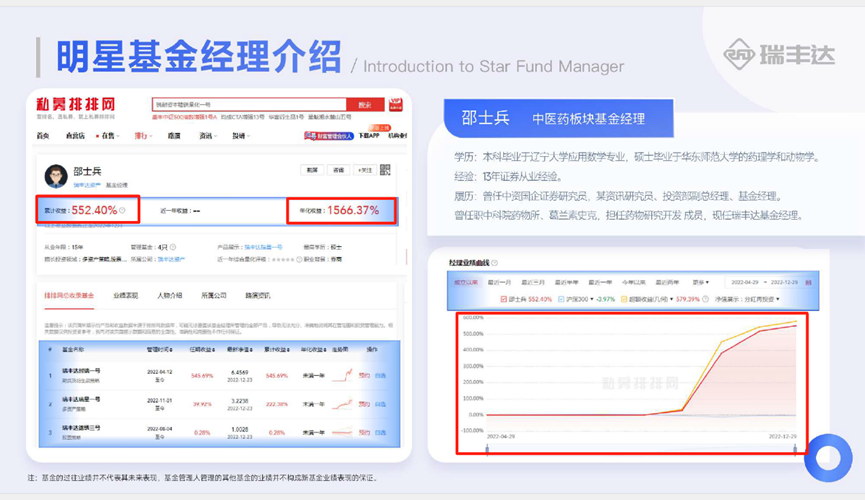
Task: Open trend mini-chart for 瑞丰达财臻一号
Action: pos(342,375)
